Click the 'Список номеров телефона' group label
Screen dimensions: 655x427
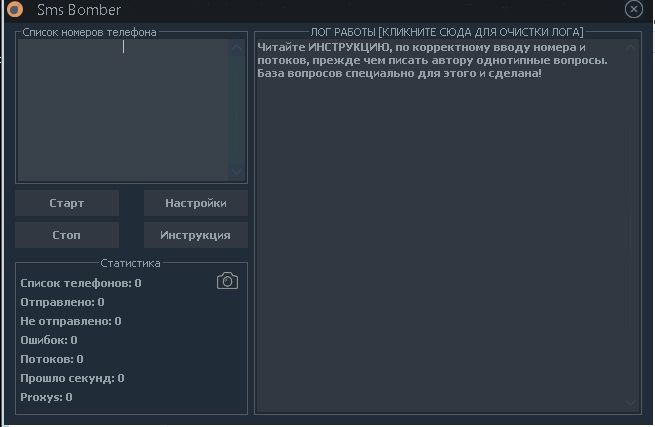[x=89, y=32]
